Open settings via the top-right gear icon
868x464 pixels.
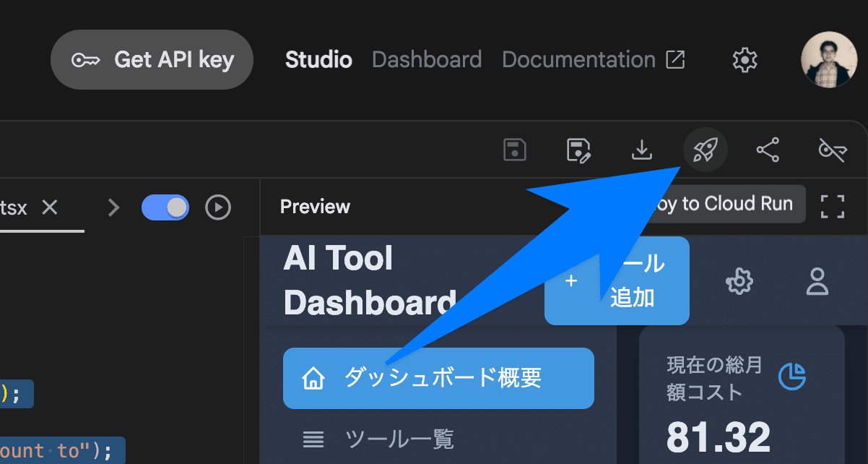coord(745,60)
